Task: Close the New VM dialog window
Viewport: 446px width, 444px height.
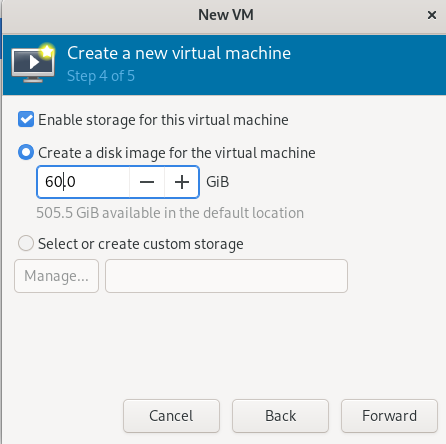Action: tap(432, 15)
